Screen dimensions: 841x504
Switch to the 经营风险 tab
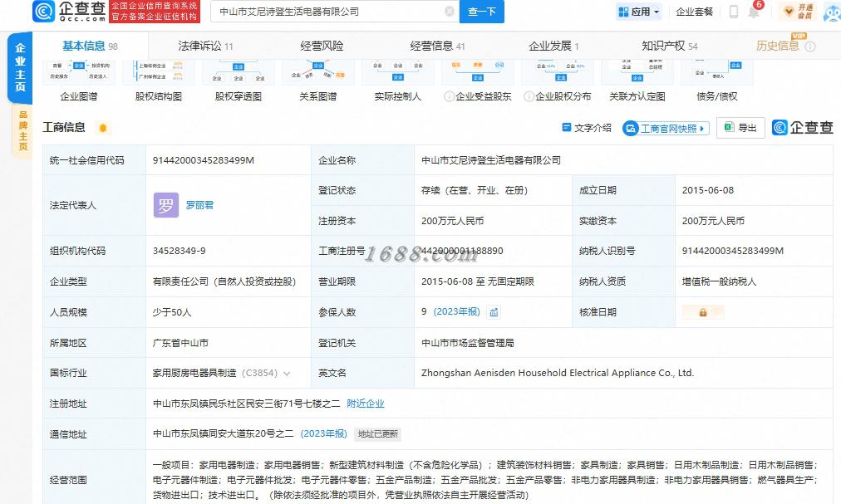coord(322,46)
